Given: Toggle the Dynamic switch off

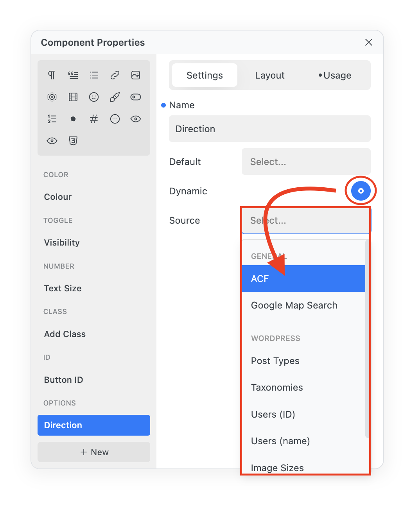Looking at the screenshot, I should (361, 191).
